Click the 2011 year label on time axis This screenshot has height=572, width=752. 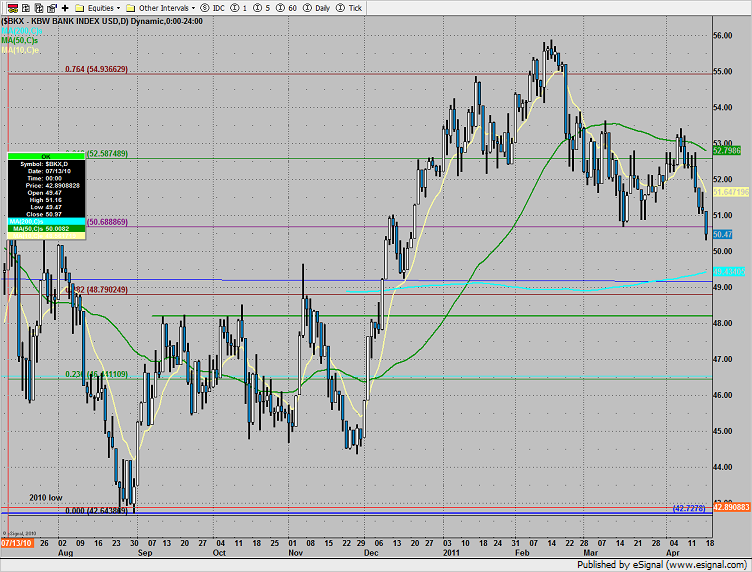(451, 552)
